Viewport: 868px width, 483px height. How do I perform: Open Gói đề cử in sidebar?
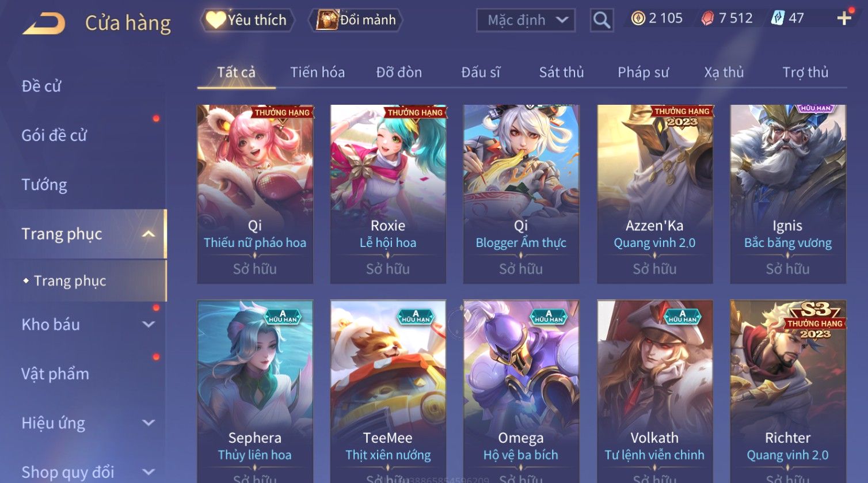point(54,135)
